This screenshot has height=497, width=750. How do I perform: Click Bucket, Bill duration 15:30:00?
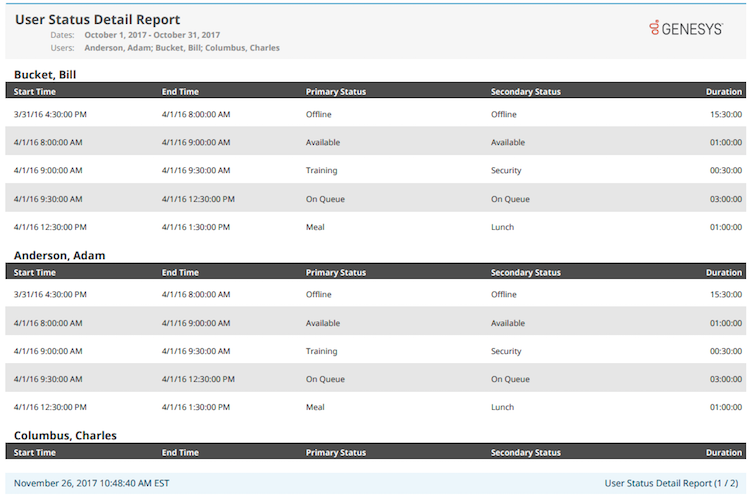coord(726,114)
